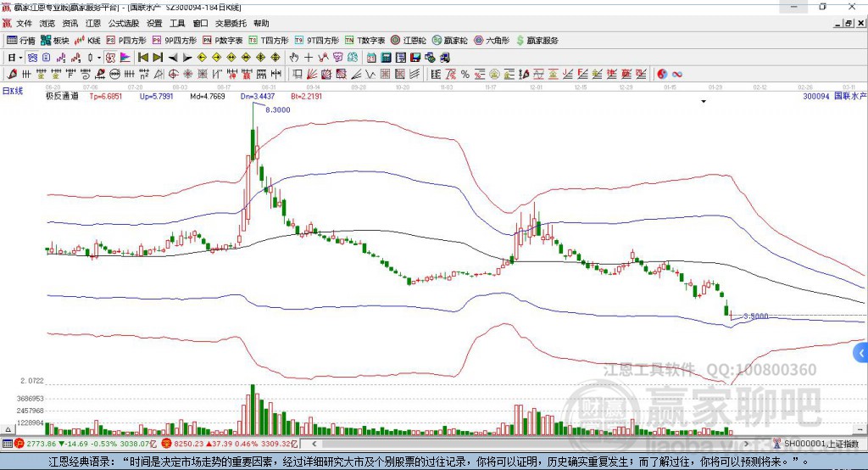This screenshot has width=868, height=470.
Task: Select the empty rectangle drawing tool
Action: [296, 74]
